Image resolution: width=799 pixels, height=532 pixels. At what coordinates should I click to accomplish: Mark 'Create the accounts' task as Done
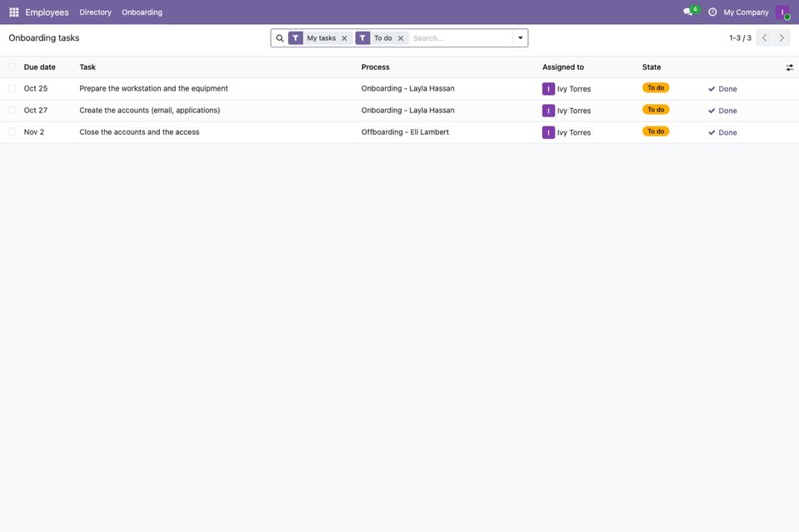pyautogui.click(x=722, y=111)
